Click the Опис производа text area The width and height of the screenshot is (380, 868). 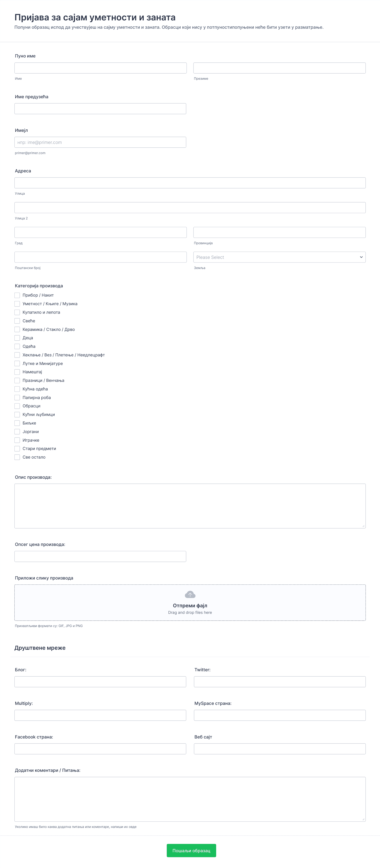[190, 506]
